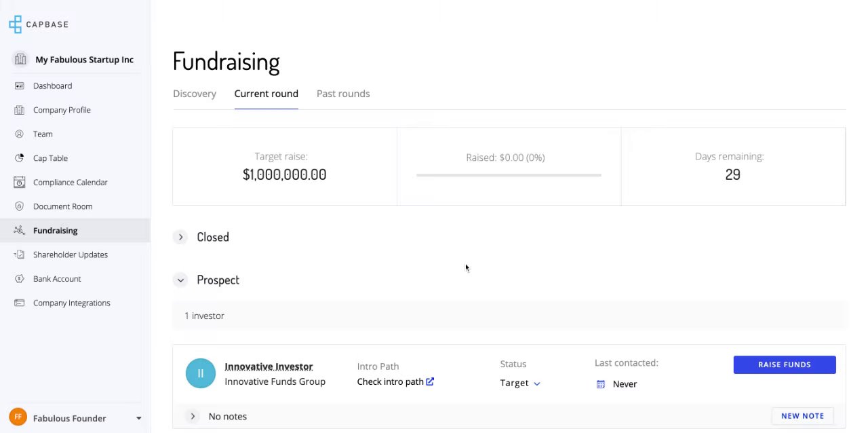Click the Bank Account icon
Image resolution: width=868 pixels, height=433 pixels.
pyautogui.click(x=20, y=279)
